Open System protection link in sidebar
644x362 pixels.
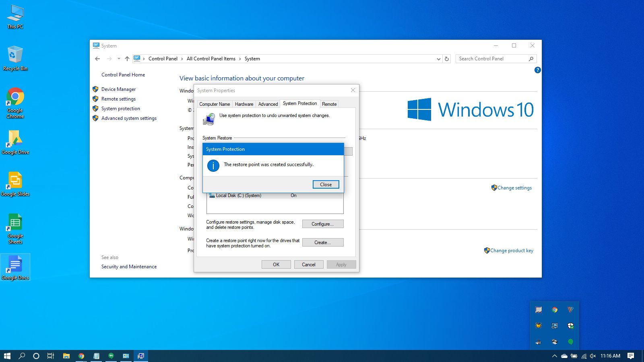click(x=121, y=109)
